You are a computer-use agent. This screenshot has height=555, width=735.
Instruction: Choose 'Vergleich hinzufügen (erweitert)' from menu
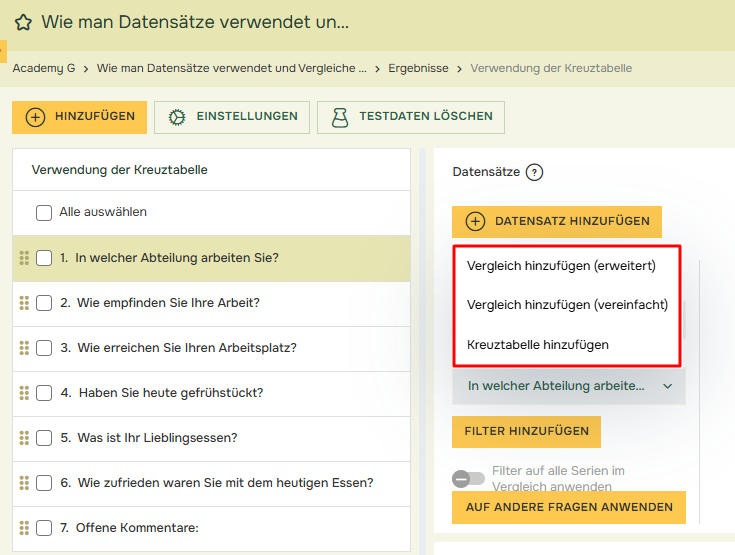click(x=561, y=266)
